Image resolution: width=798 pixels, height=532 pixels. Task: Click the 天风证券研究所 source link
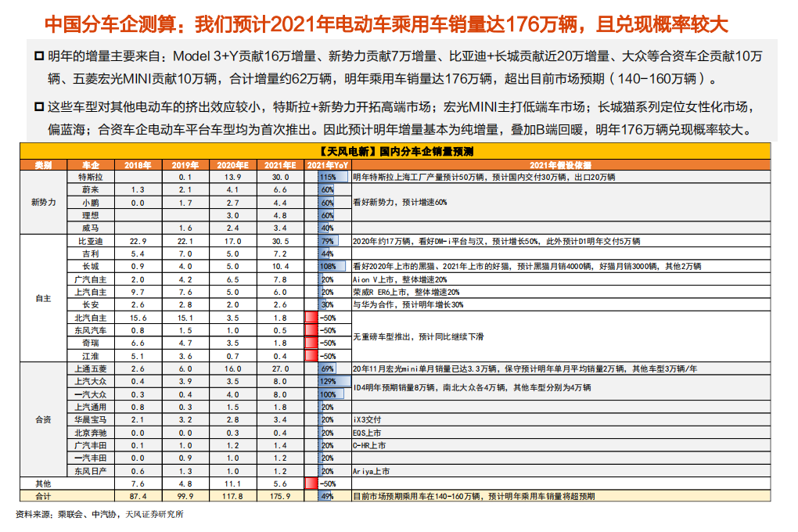click(153, 515)
